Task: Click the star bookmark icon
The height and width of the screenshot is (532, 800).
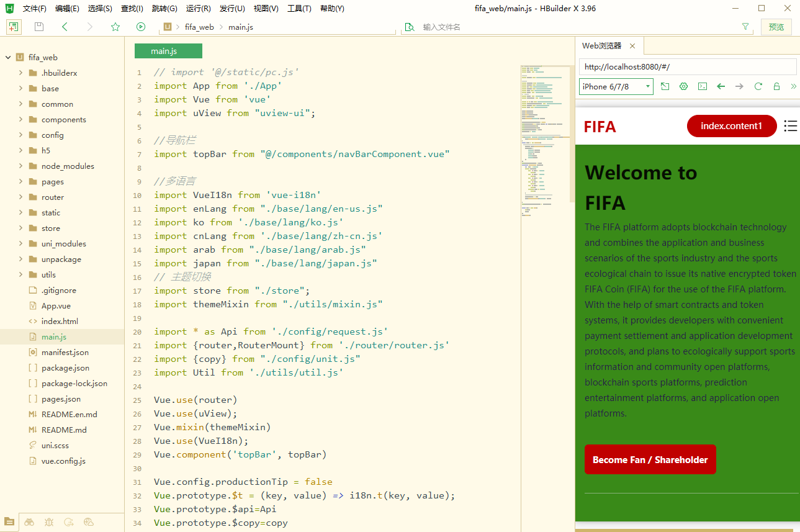Action: (115, 27)
